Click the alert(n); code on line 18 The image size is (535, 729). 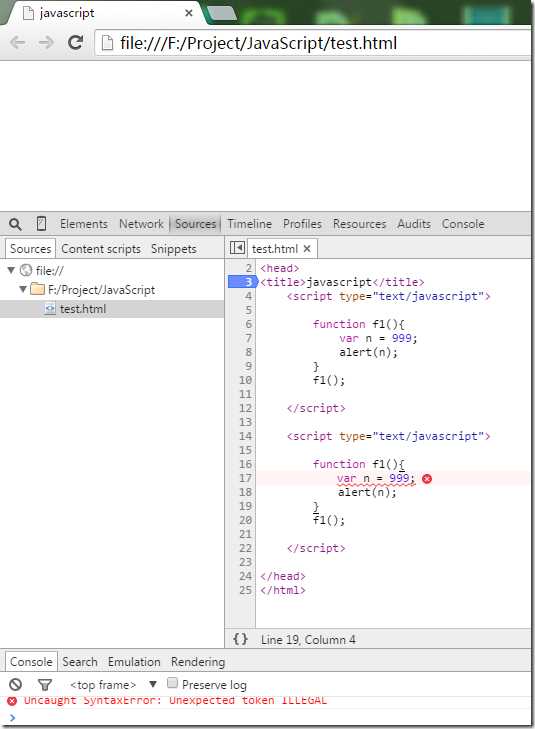tap(367, 492)
